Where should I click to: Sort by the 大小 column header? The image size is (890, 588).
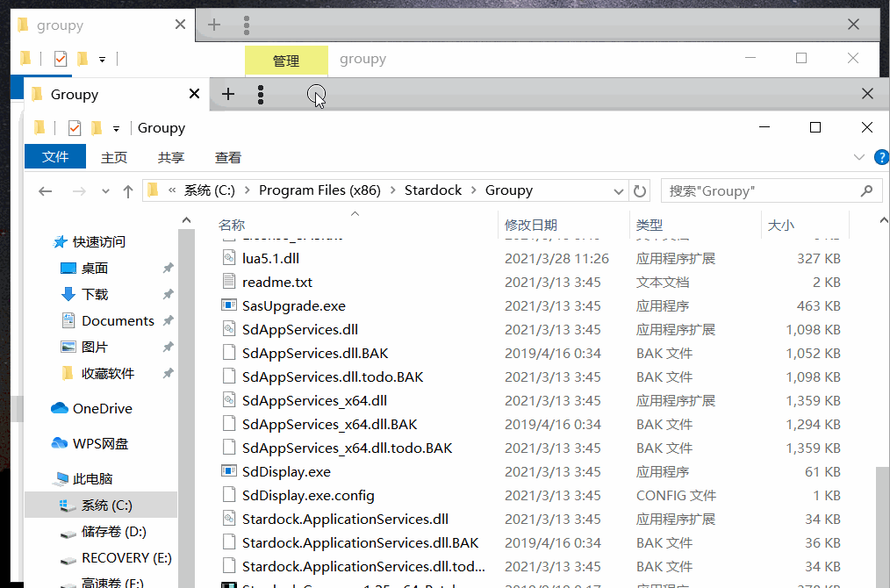[x=781, y=226]
